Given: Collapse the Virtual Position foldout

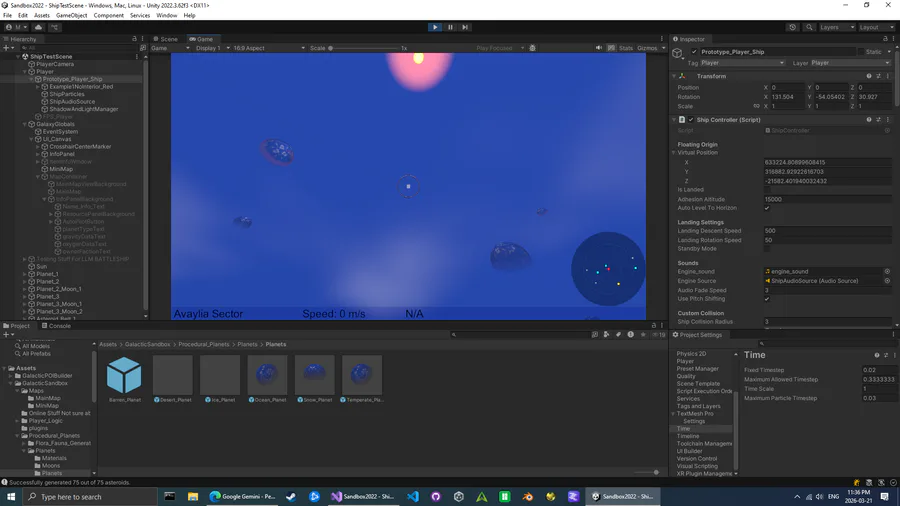Looking at the screenshot, I should [674, 153].
